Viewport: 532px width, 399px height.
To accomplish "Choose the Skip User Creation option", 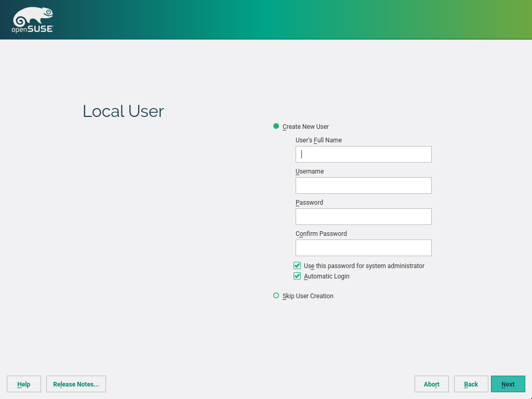I will [x=276, y=296].
